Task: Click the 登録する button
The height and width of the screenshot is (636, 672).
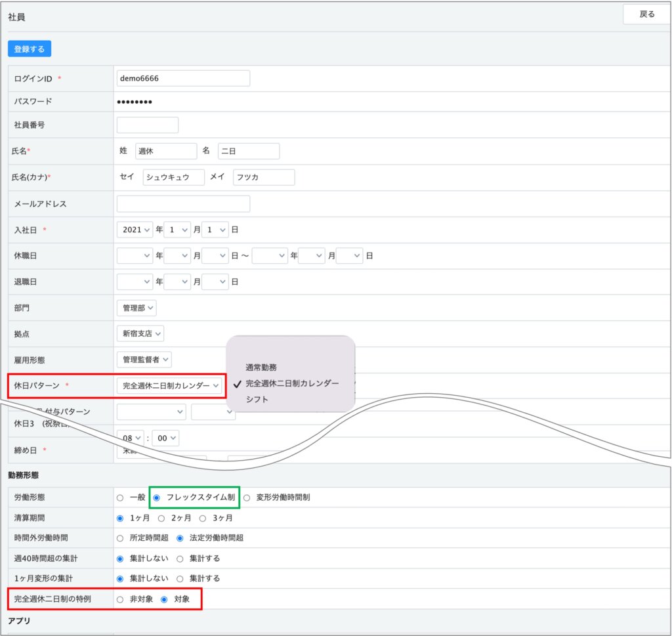Action: tap(30, 49)
